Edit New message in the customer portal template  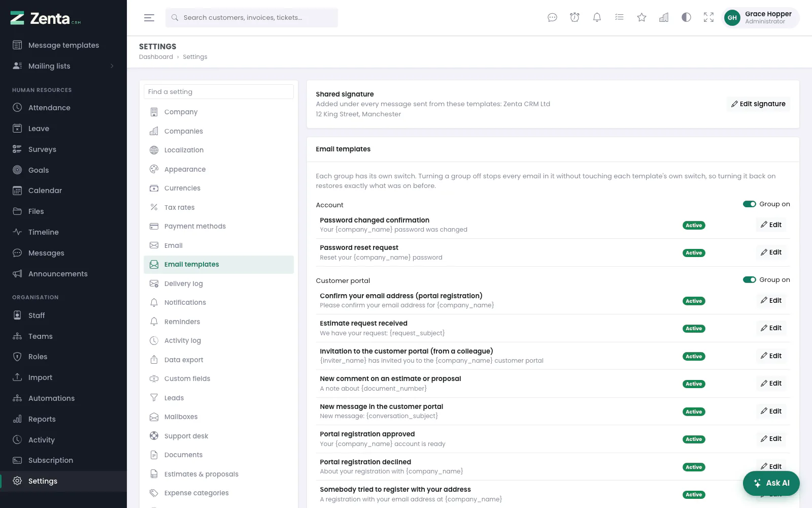click(771, 411)
